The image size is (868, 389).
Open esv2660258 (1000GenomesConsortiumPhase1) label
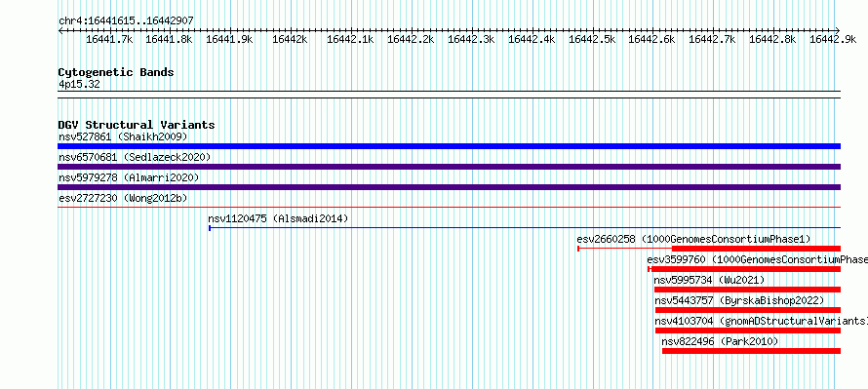[x=693, y=239]
